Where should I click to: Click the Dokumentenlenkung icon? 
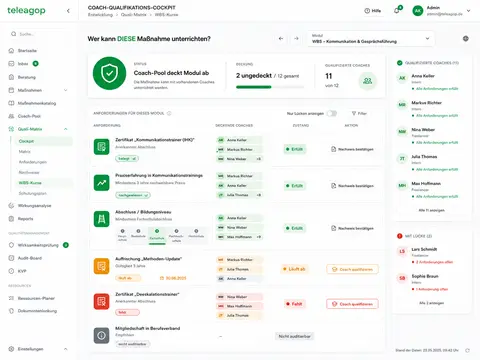click(11, 311)
